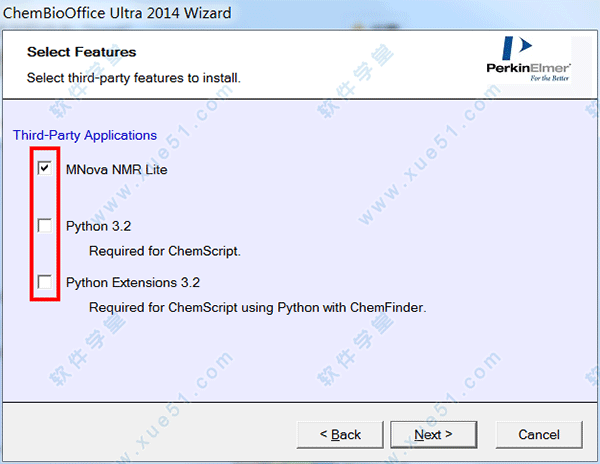The width and height of the screenshot is (600, 464).
Task: Click 'Select third-party features to install.' text
Action: pyautogui.click(x=134, y=78)
